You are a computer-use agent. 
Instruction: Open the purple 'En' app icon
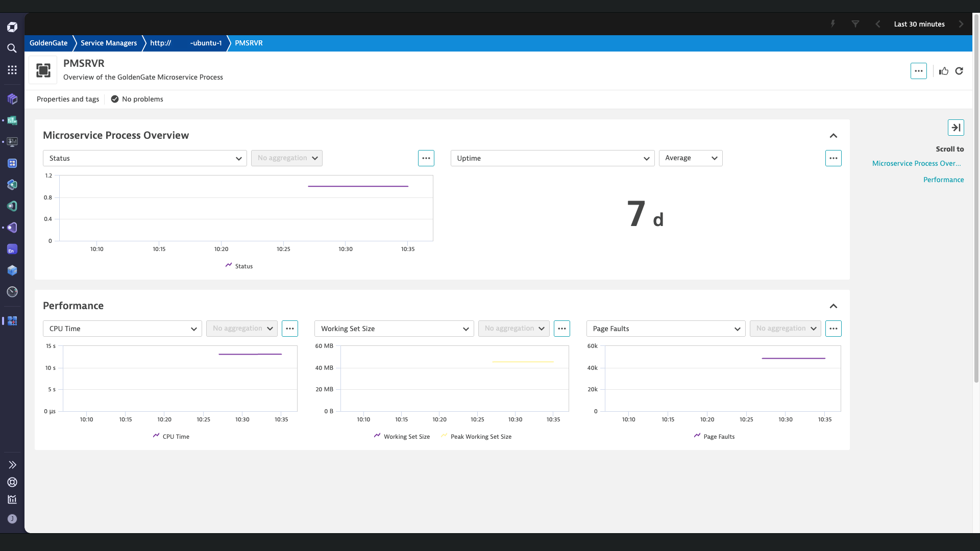(12, 249)
